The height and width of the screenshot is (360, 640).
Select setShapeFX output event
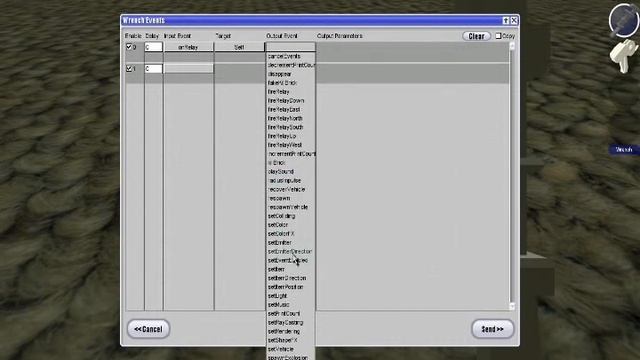282,340
